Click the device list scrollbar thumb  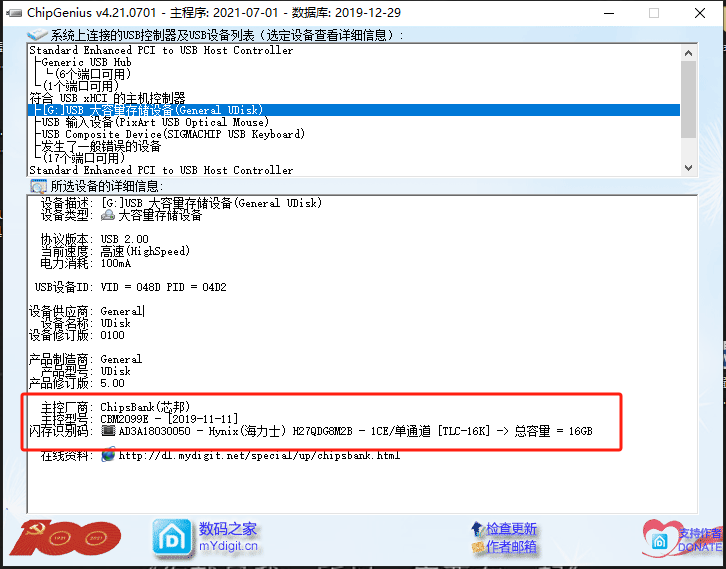[688, 99]
